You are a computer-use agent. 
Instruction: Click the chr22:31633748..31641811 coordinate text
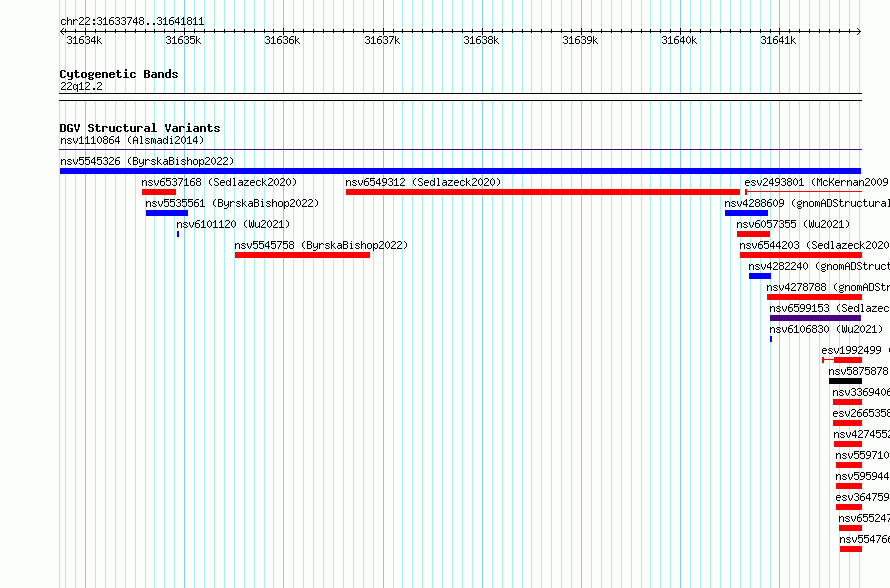pos(132,22)
